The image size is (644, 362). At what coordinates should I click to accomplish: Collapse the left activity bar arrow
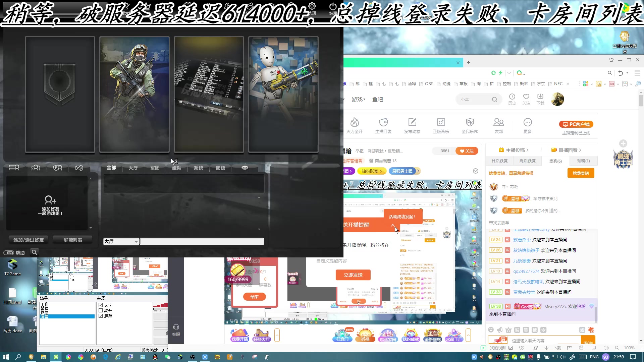277,335
